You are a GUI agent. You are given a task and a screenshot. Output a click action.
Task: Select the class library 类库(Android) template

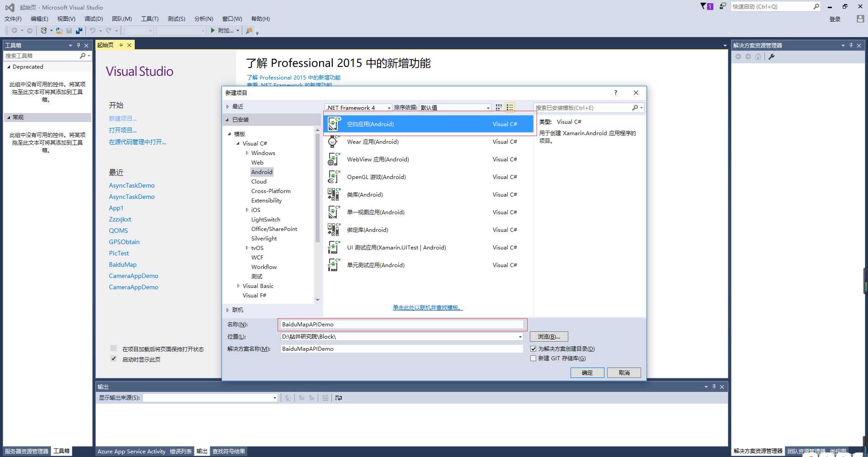(428, 194)
